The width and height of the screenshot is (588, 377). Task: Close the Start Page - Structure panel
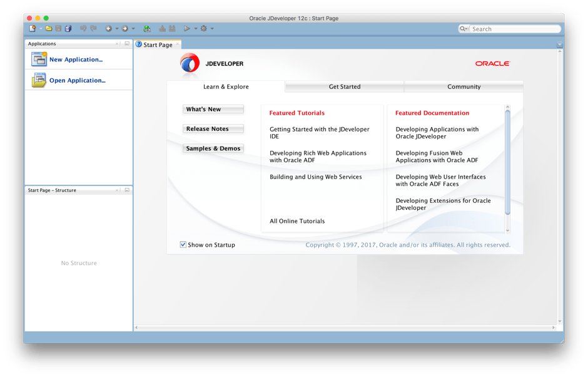[117, 190]
